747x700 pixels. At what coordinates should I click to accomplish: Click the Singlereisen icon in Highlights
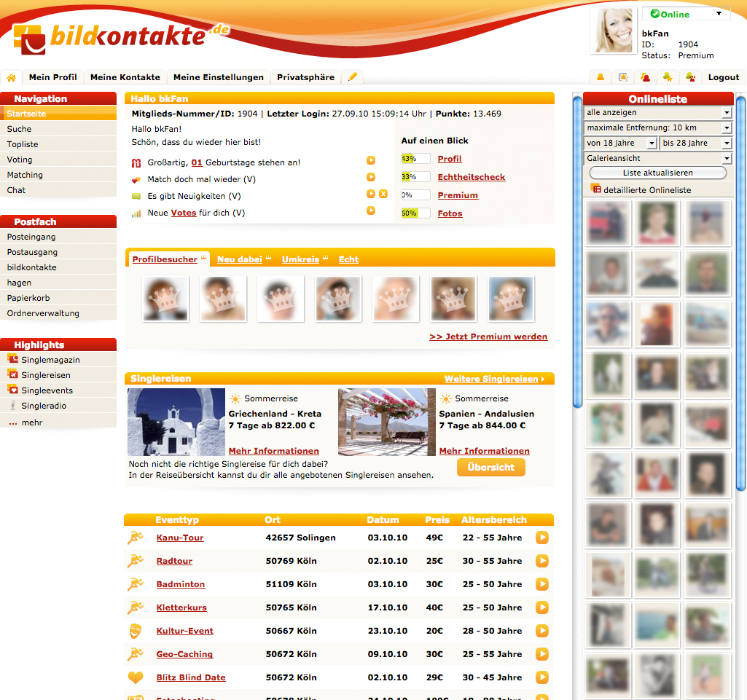(13, 374)
